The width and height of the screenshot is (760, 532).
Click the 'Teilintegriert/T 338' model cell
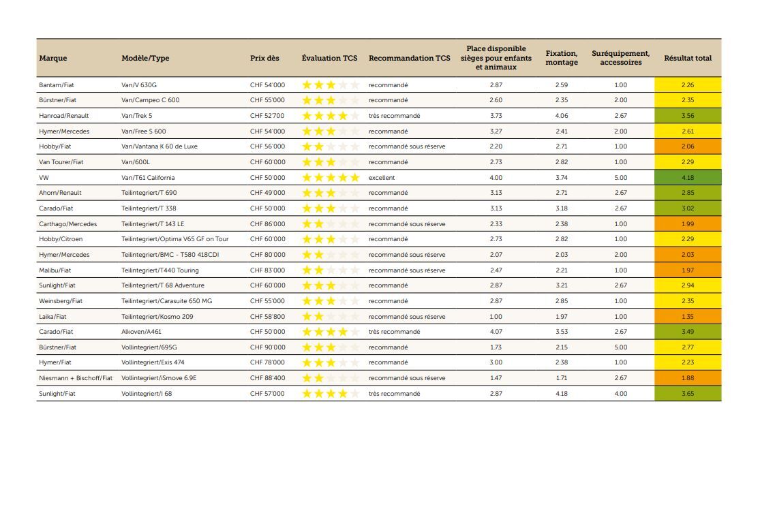click(149, 208)
